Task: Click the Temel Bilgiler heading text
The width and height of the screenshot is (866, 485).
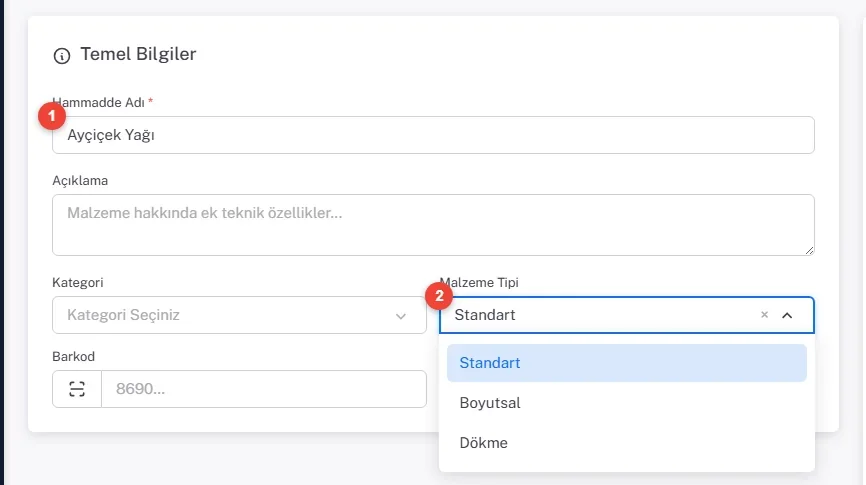Action: (138, 54)
